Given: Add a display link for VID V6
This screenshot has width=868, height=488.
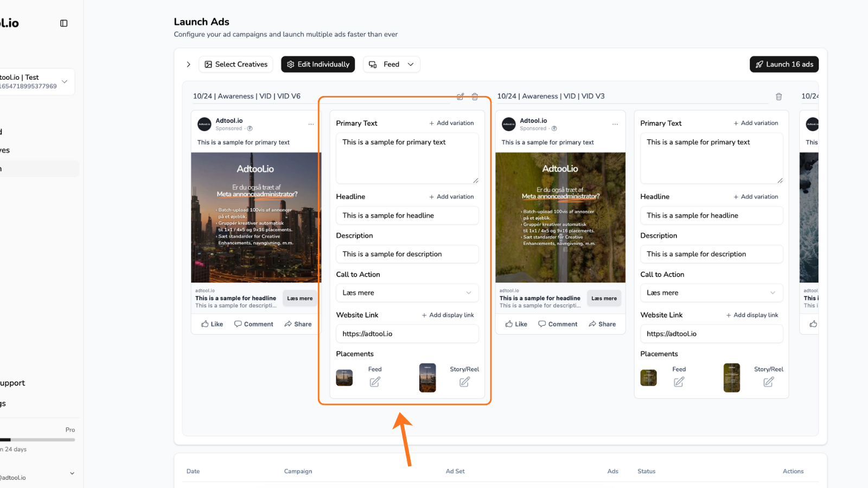Looking at the screenshot, I should [448, 315].
